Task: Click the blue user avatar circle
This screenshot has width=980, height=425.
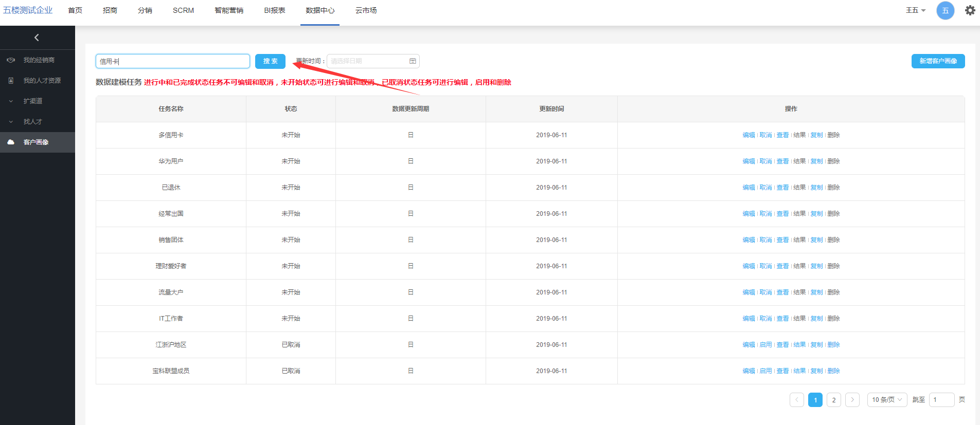Action: [945, 10]
